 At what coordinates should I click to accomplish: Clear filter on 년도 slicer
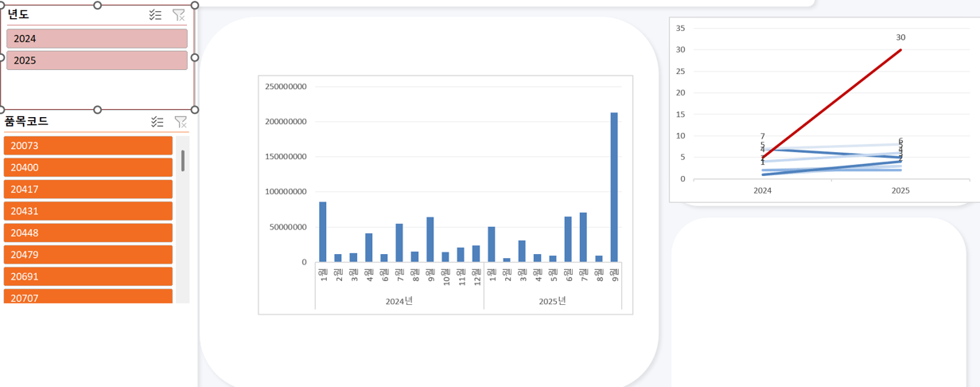click(x=179, y=15)
